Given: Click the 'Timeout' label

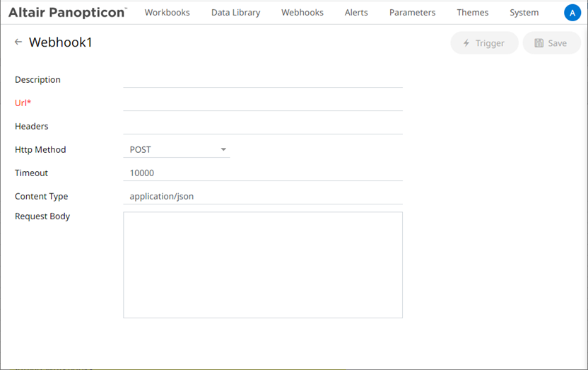Looking at the screenshot, I should pos(32,173).
